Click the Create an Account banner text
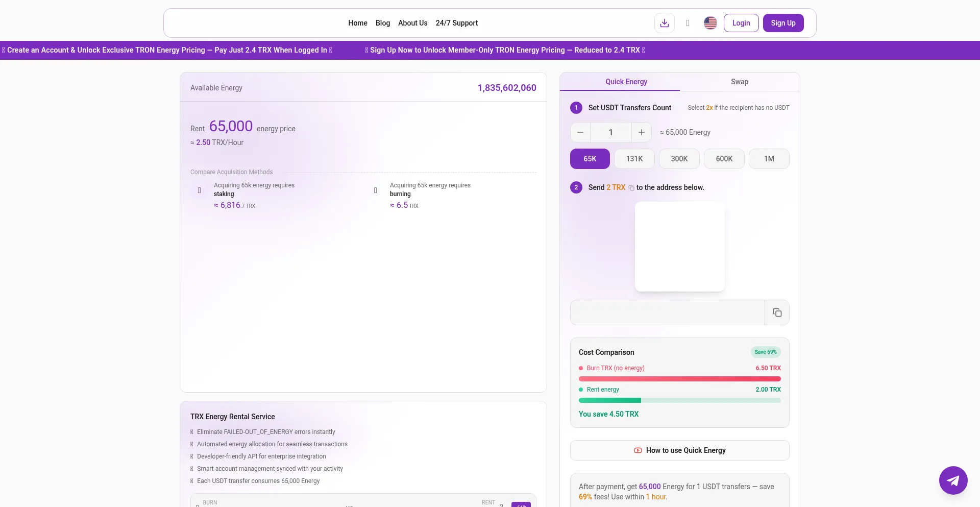This screenshot has height=507, width=980. (167, 50)
